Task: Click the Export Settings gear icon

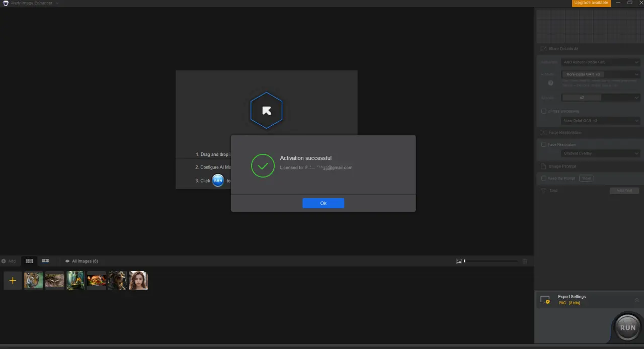Action: coord(545,300)
